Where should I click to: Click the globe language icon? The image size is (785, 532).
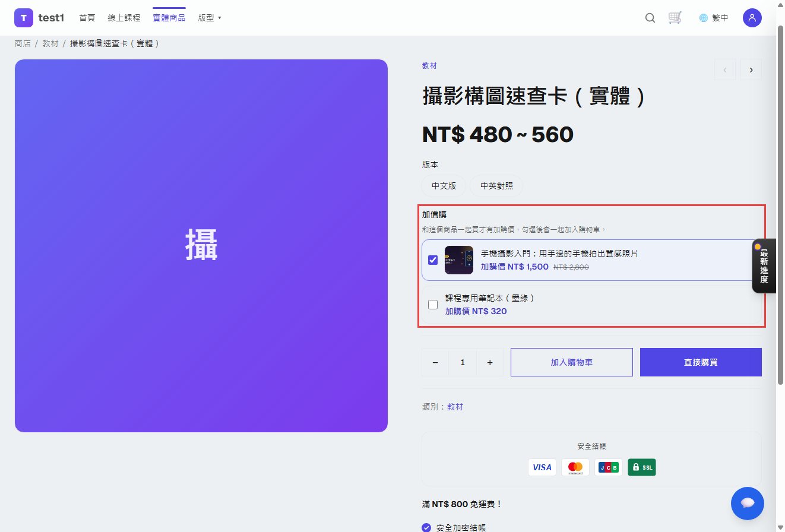(x=704, y=18)
